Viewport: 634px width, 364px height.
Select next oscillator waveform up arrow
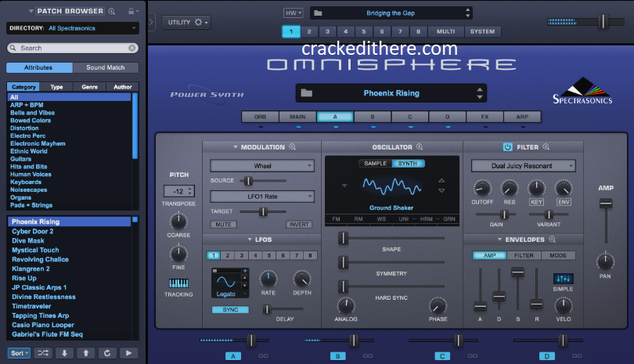click(441, 180)
